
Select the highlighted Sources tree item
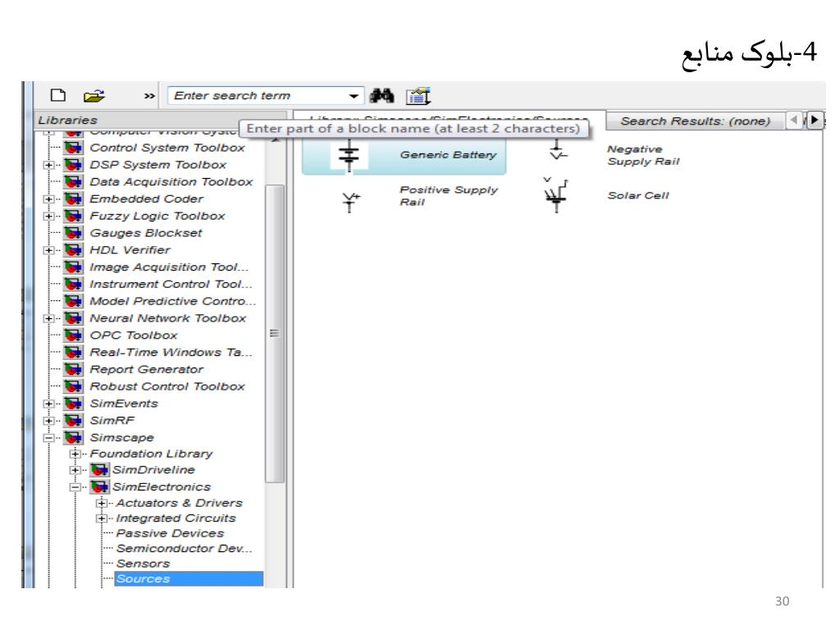(x=189, y=578)
